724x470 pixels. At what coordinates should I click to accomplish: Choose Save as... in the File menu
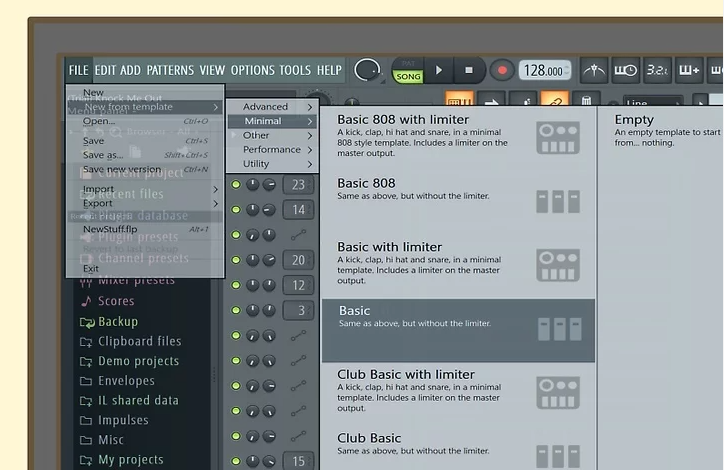point(145,155)
